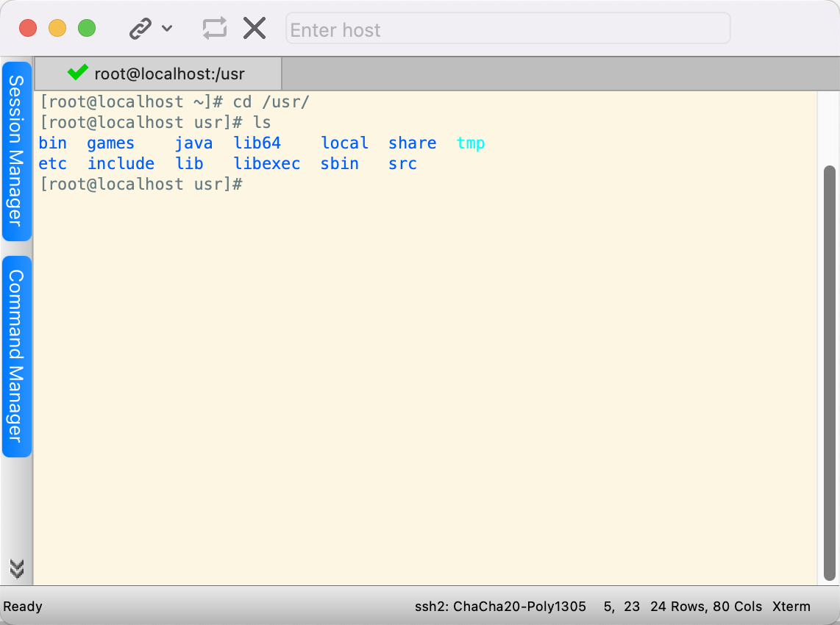Click the green connected checkmark icon
Image resolution: width=840 pixels, height=625 pixels.
coord(77,73)
